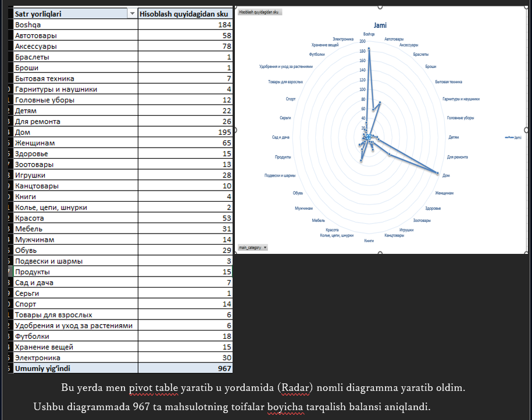
Task: Click the word Radar in the caption text
Action: point(295,387)
